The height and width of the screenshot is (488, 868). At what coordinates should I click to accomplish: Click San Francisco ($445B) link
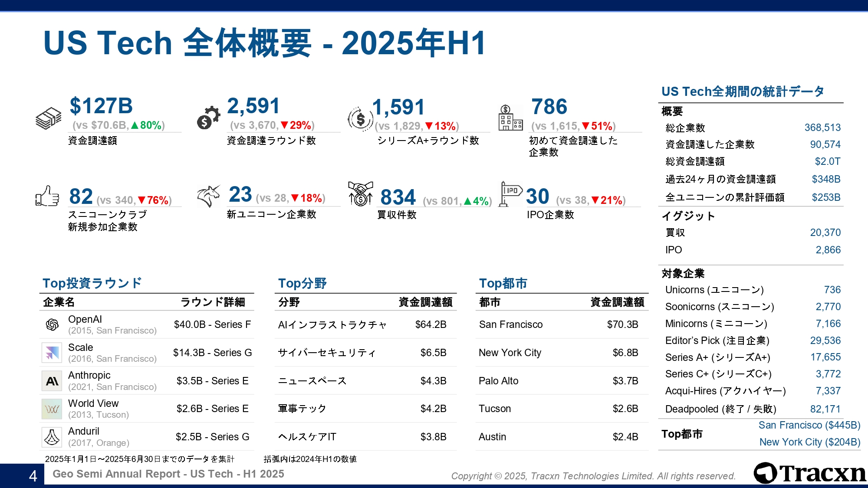(809, 425)
